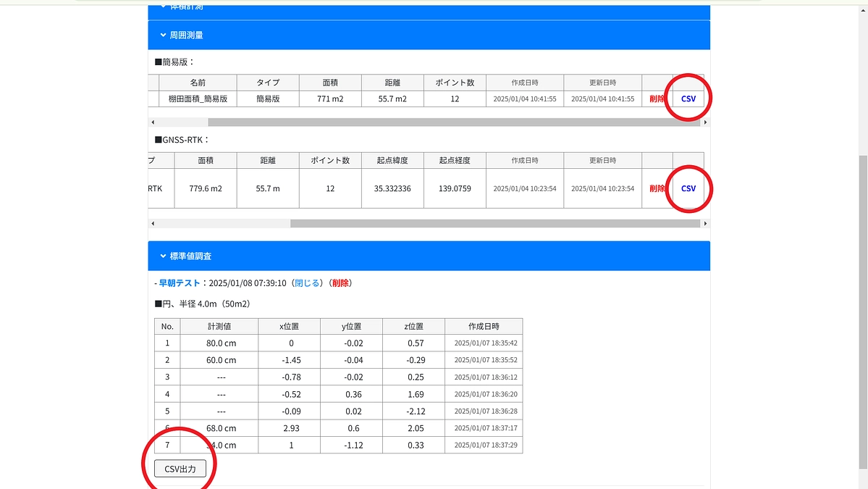Delete the 棚田面積_簡易版 entry via 削除
The image size is (868, 489).
[657, 98]
